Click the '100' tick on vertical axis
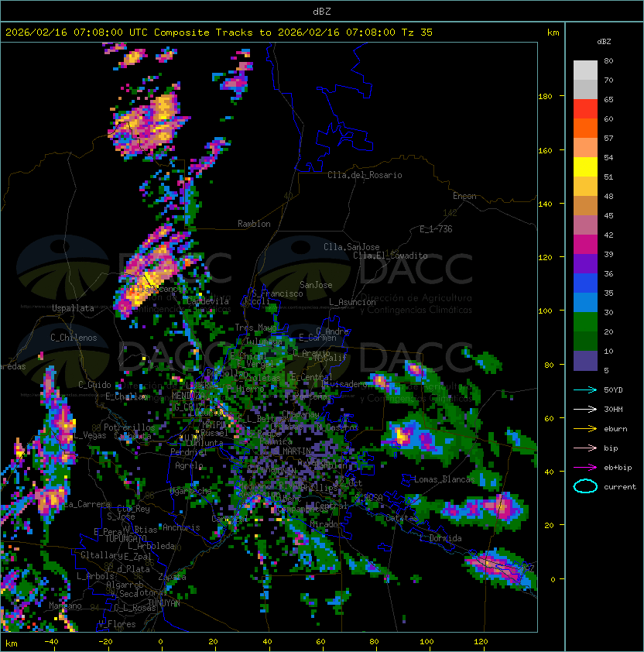Viewport: 644px width, 652px height. 545,311
